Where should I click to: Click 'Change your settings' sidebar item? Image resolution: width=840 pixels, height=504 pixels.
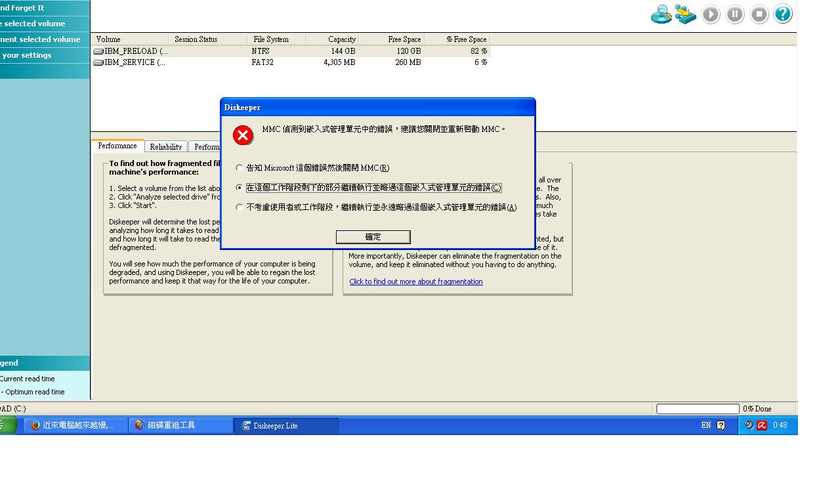coord(45,55)
